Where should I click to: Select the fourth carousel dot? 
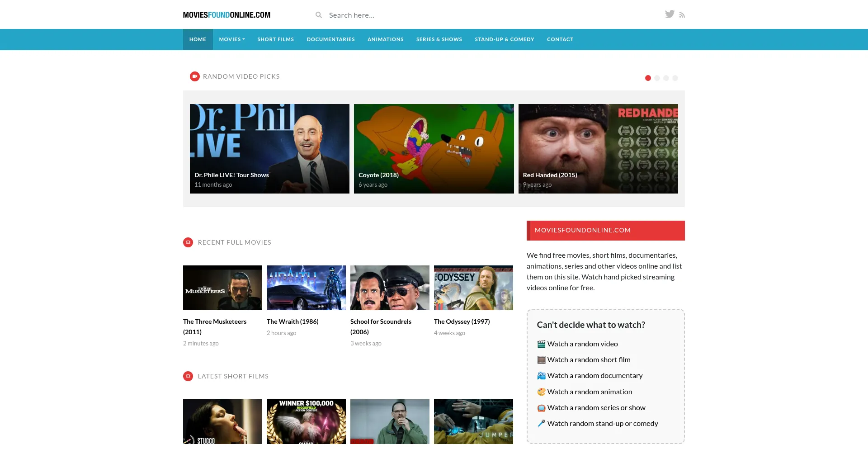pos(675,78)
